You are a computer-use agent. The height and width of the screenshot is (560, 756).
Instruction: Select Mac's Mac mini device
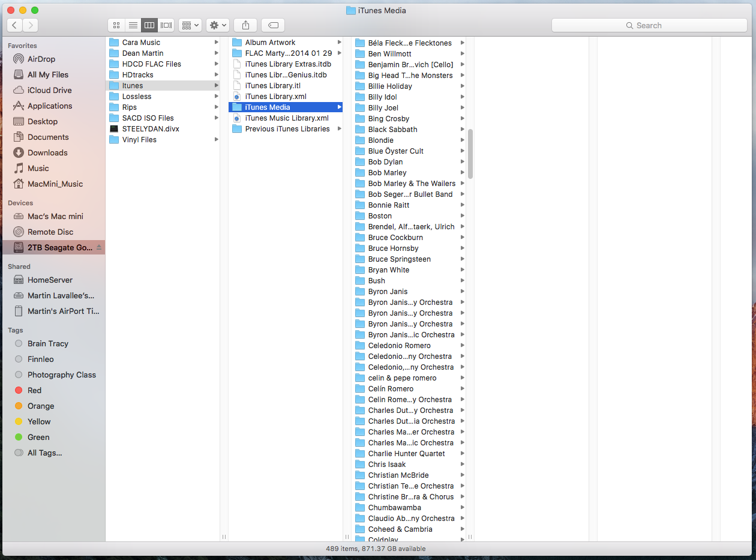click(53, 216)
